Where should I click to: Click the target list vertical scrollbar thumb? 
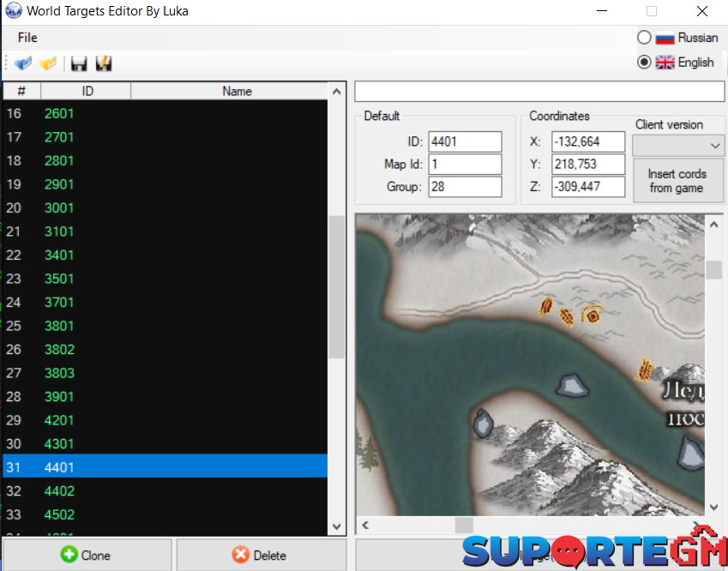click(x=337, y=287)
